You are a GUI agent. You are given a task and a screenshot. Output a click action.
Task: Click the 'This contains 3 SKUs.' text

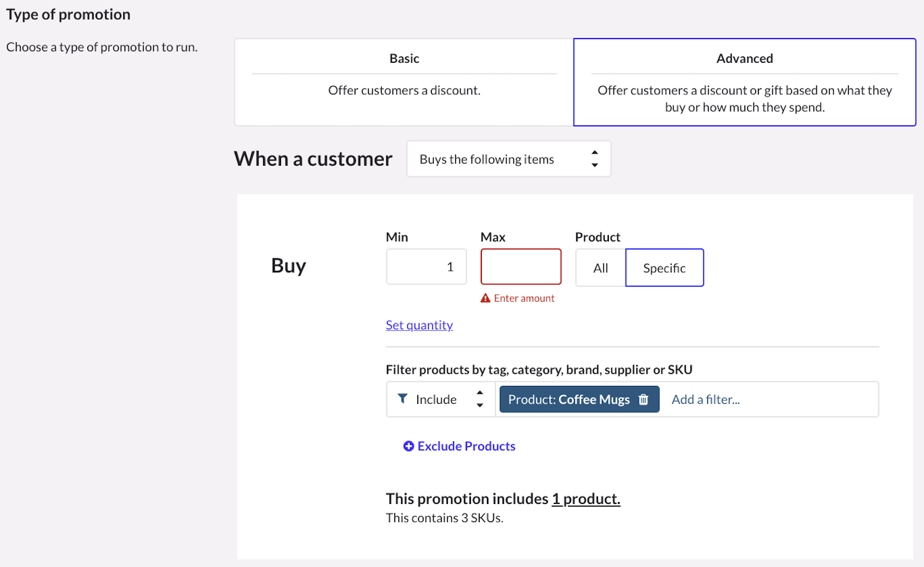pos(445,518)
